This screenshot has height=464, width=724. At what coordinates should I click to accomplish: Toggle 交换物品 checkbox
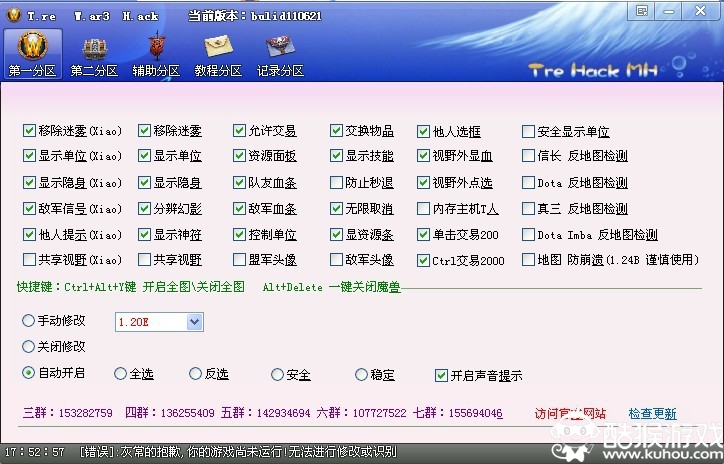pos(336,131)
